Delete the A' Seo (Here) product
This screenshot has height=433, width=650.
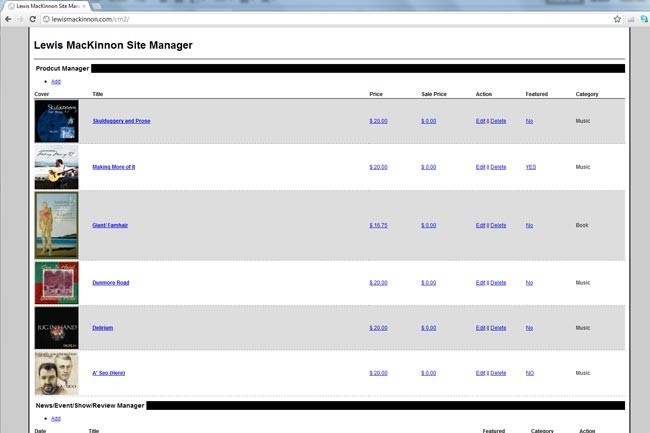498,373
